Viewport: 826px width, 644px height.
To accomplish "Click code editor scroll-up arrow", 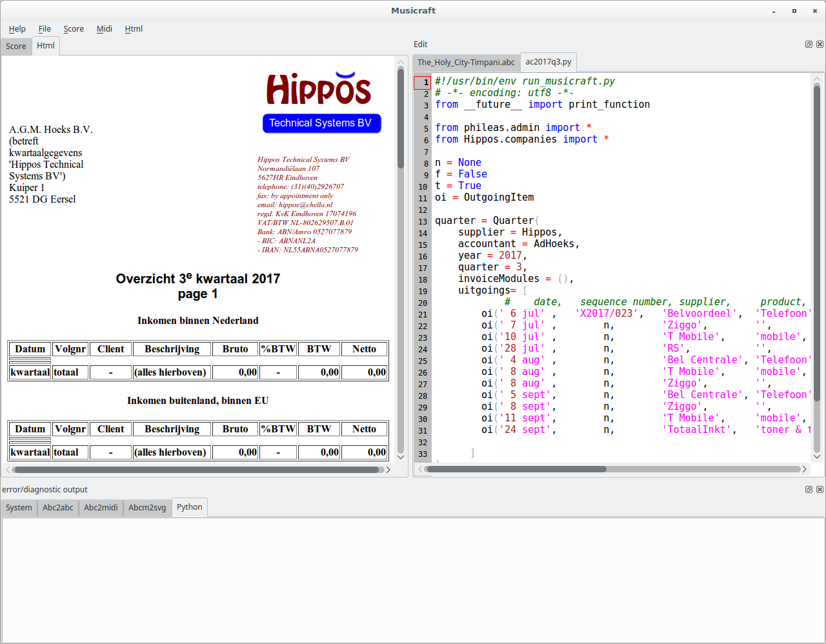I will (817, 79).
